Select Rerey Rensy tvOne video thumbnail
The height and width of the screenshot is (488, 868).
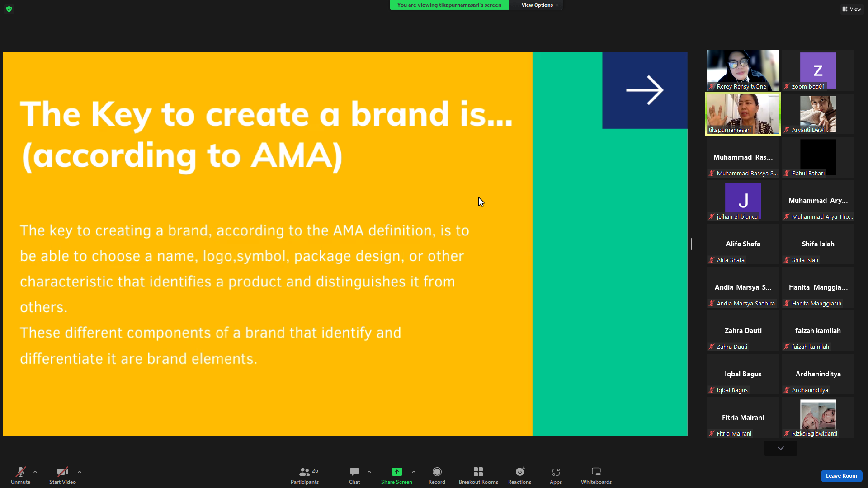(743, 70)
